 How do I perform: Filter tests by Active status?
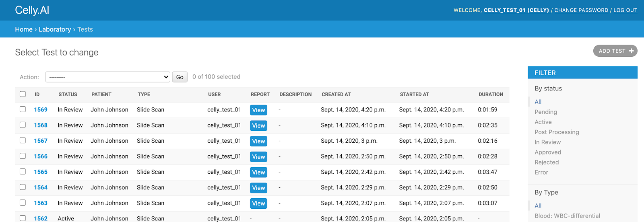[x=543, y=122]
